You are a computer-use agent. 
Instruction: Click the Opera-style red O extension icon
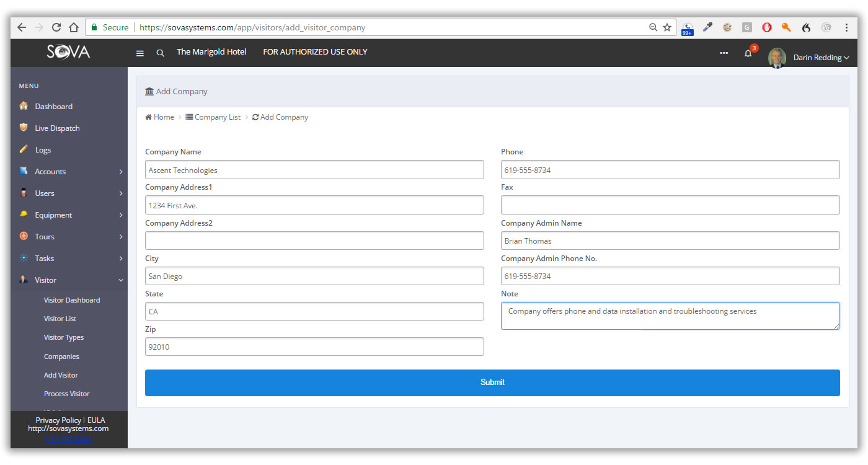click(767, 27)
